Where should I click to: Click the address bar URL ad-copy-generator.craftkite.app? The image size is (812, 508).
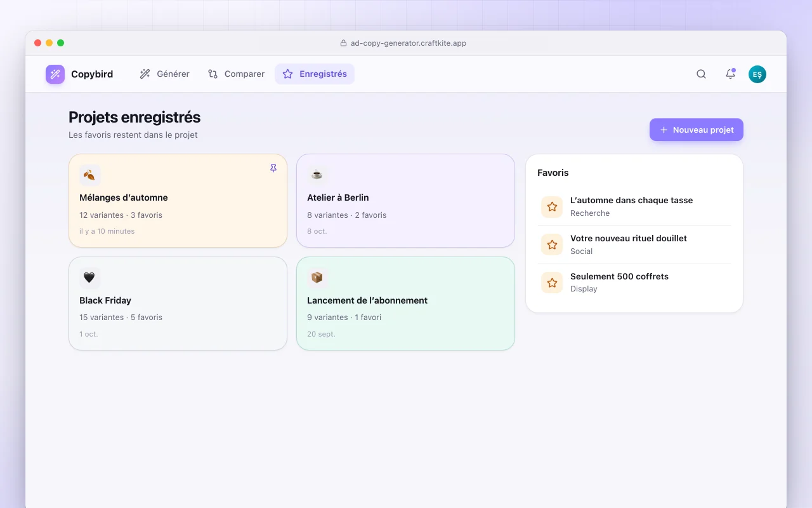point(408,43)
